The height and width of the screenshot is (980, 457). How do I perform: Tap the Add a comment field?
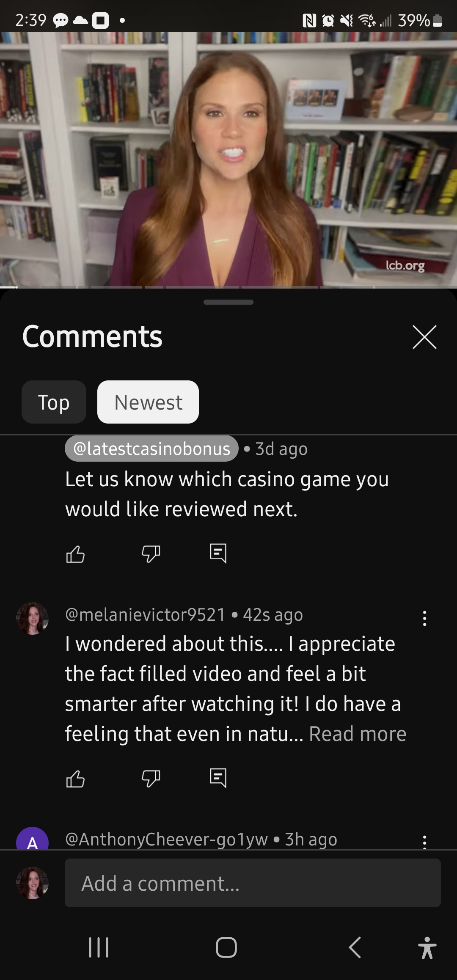[x=253, y=883]
